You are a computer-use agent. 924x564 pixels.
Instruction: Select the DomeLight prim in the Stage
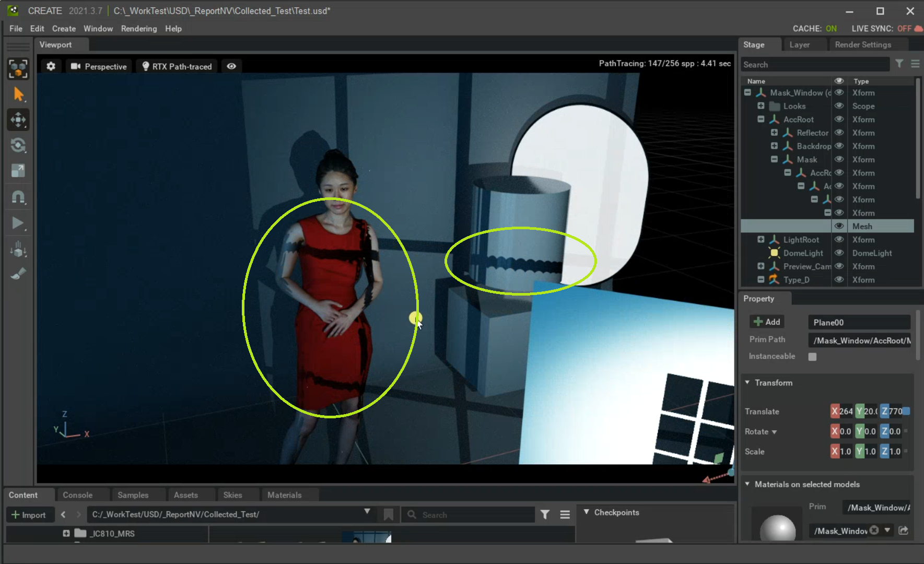pyautogui.click(x=803, y=253)
